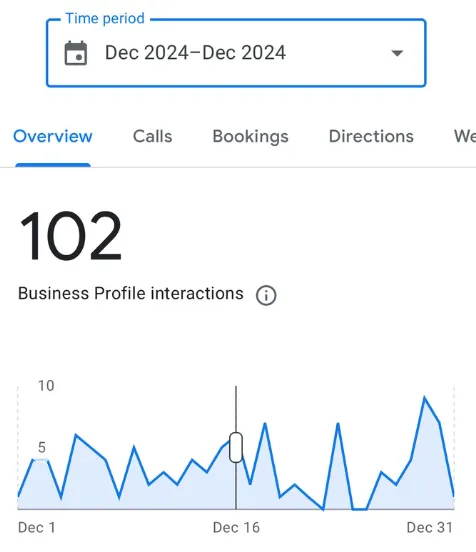Click the Dec 1 axis label
The height and width of the screenshot is (552, 476).
point(37,527)
